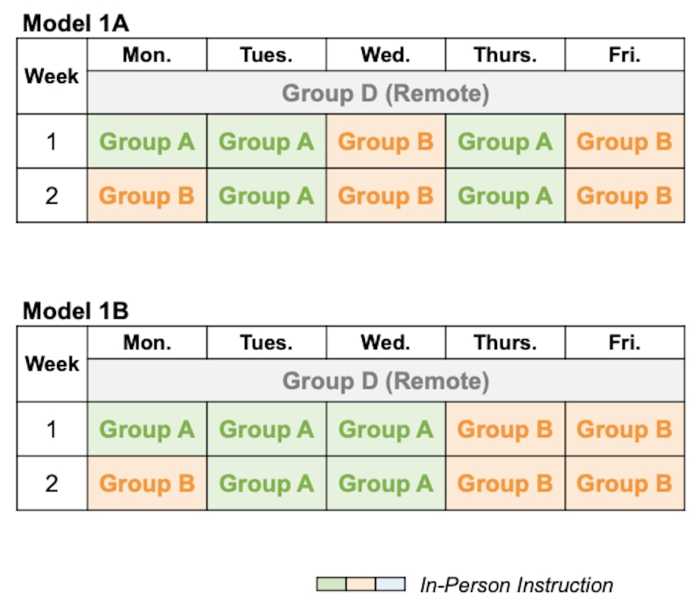
Task: Select the Week header cell in Model 1A
Action: [x=52, y=76]
